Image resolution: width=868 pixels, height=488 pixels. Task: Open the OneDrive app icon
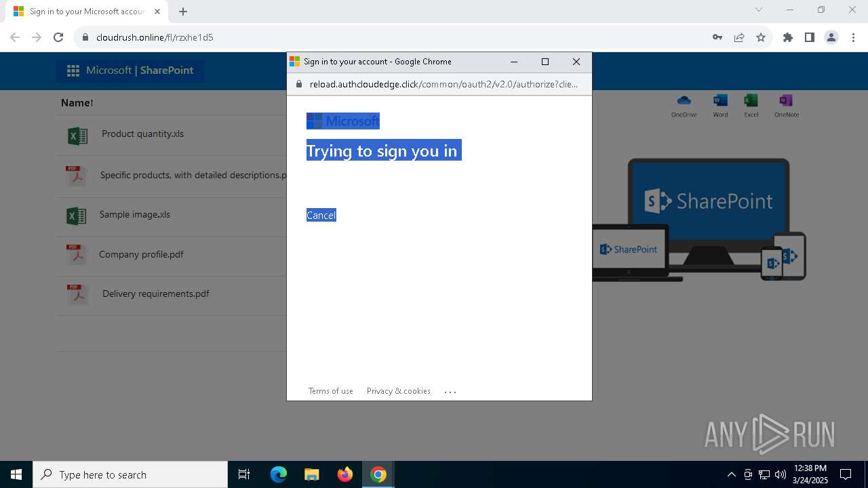[x=684, y=101]
